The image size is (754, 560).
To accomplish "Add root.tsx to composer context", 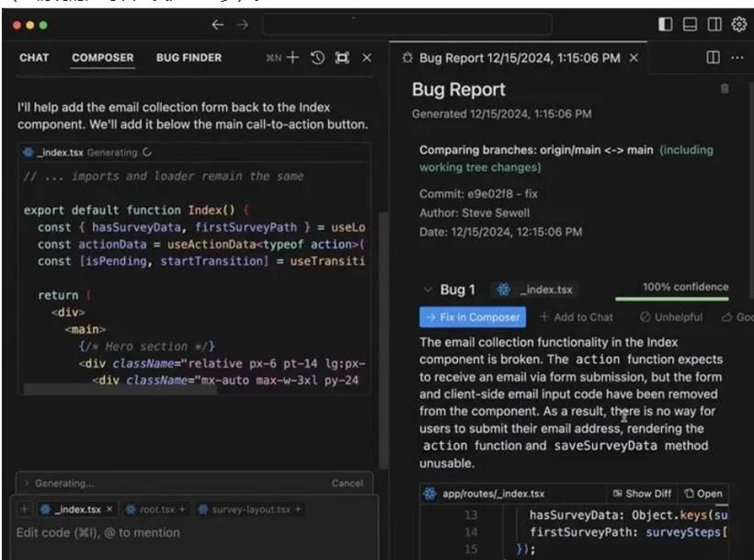I will click(x=182, y=509).
